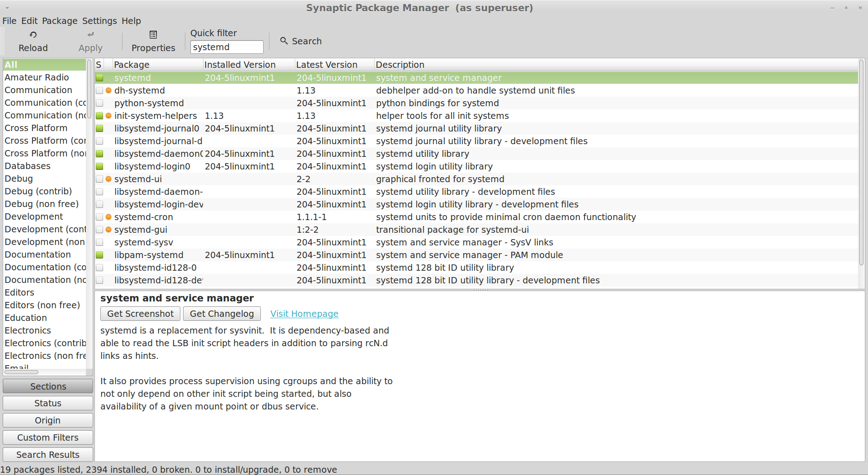Click the sections list vertical scrollbar
868x475 pixels.
point(89,89)
